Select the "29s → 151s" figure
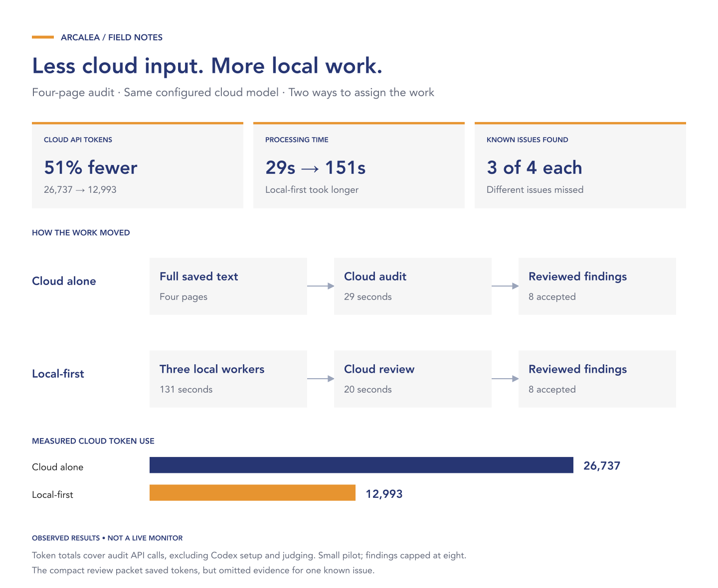 (x=315, y=167)
